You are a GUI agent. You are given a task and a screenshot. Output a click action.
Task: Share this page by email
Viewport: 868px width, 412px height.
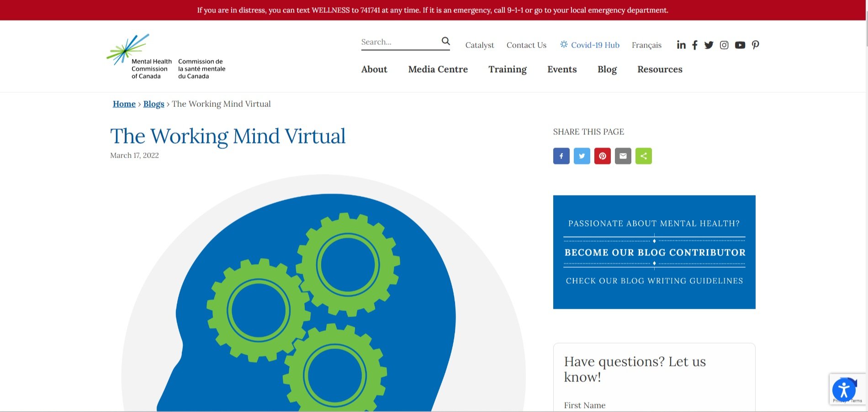[623, 156]
